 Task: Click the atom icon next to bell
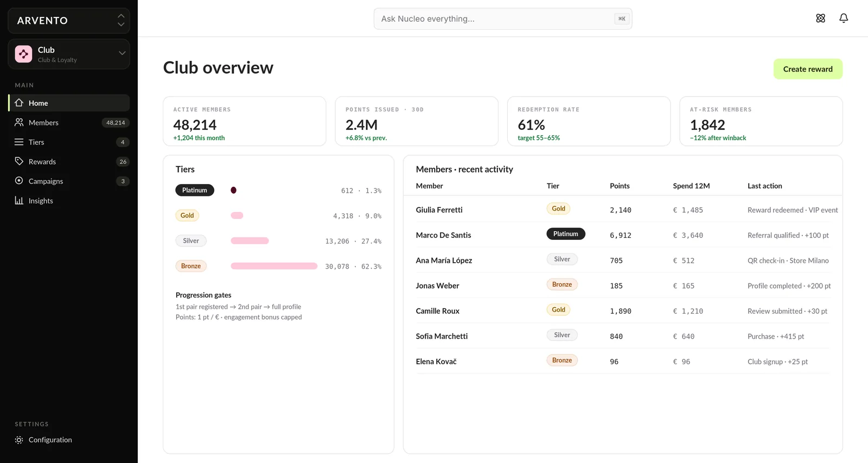pyautogui.click(x=820, y=18)
